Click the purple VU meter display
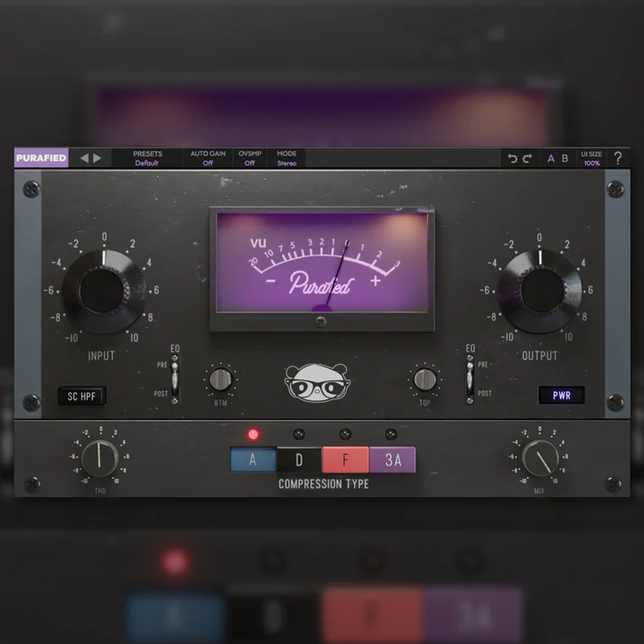Viewport: 644px width, 644px height. click(x=322, y=263)
